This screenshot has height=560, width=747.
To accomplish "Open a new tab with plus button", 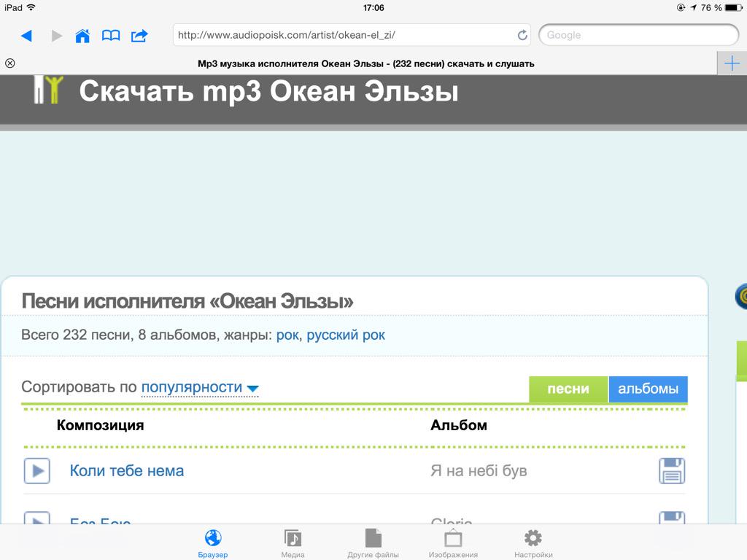I will pos(732,63).
